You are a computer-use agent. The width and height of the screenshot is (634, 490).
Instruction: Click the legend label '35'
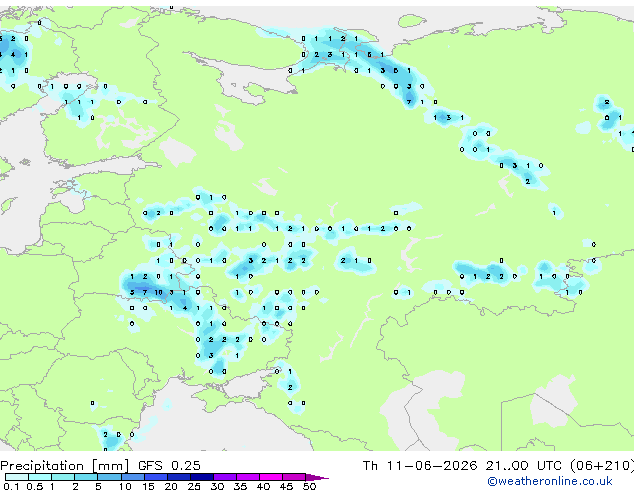(x=240, y=486)
